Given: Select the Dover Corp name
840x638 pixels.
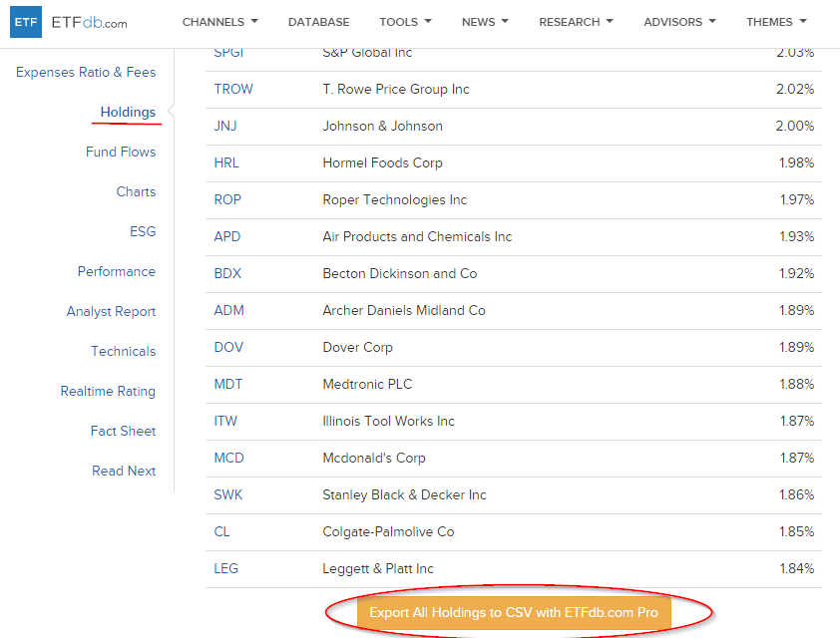Looking at the screenshot, I should pos(358,347).
